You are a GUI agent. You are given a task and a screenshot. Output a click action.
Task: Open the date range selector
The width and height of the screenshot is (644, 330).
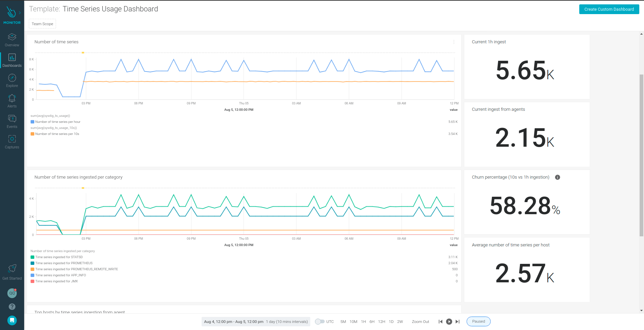click(256, 321)
